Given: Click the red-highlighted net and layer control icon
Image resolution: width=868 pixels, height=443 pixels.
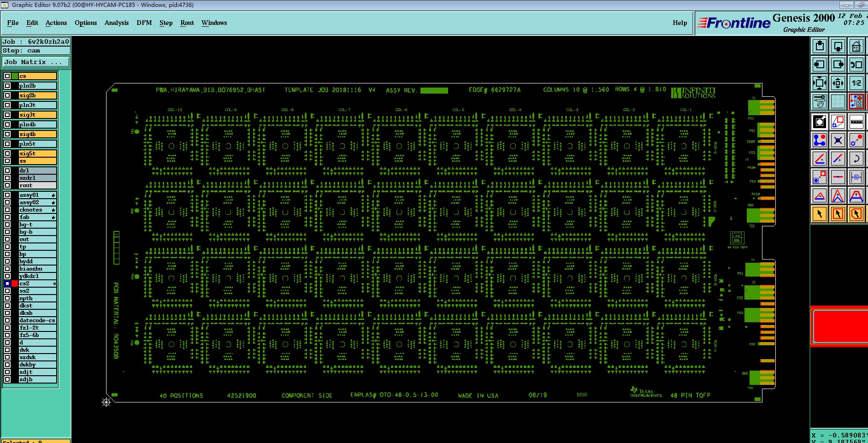Looking at the screenshot, I should [x=856, y=101].
